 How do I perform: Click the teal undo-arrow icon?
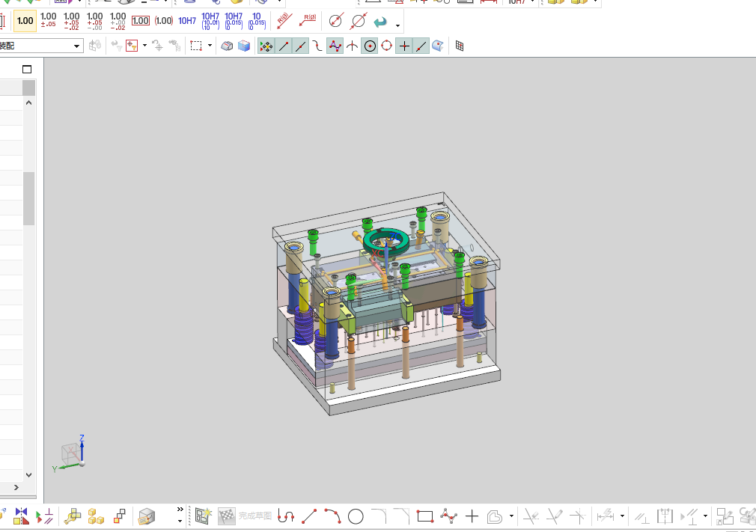coord(380,22)
